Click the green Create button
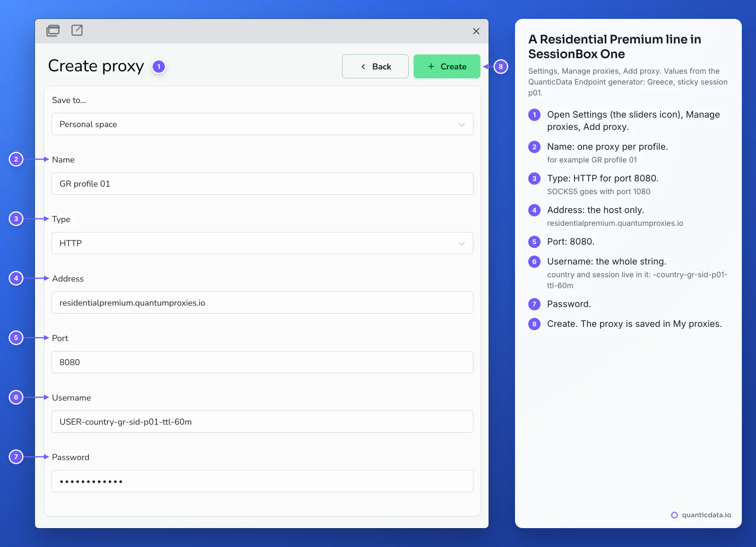Image resolution: width=756 pixels, height=547 pixels. point(447,67)
